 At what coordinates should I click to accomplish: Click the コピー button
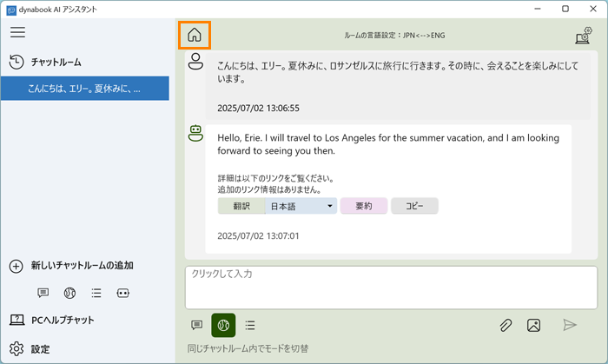pyautogui.click(x=414, y=206)
